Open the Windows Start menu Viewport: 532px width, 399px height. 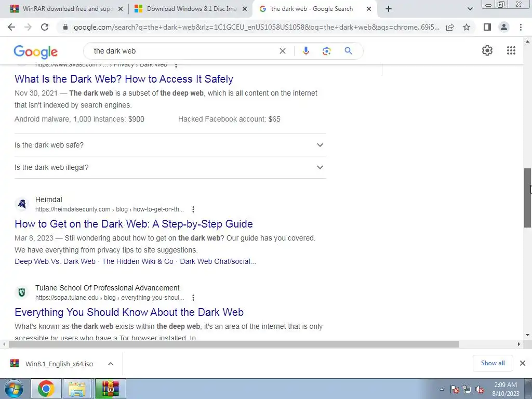[x=14, y=389]
